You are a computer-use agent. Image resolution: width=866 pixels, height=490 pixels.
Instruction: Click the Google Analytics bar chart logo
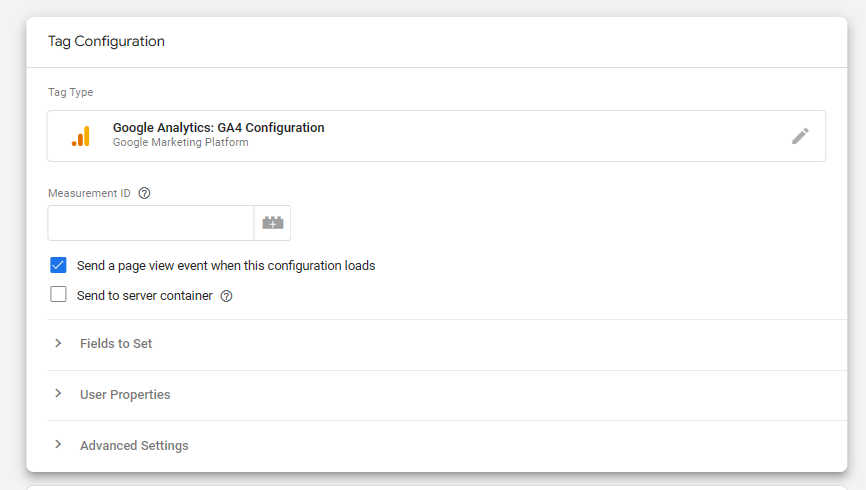[x=81, y=136]
